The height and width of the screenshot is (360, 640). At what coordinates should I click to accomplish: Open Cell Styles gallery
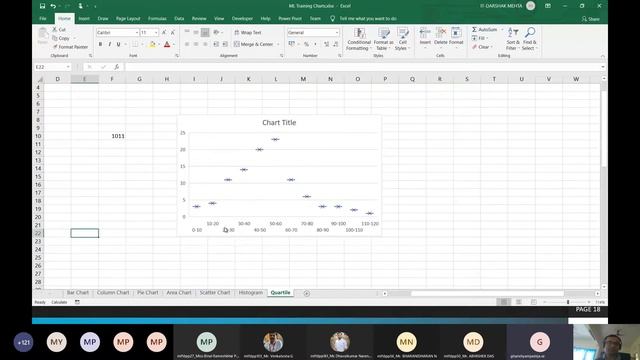pyautogui.click(x=402, y=39)
